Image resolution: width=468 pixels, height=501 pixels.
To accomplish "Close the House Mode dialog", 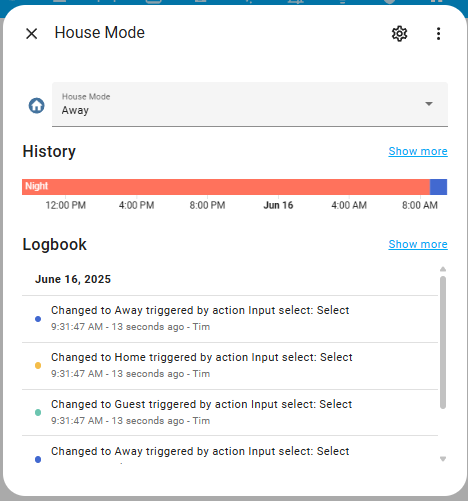I will (32, 34).
